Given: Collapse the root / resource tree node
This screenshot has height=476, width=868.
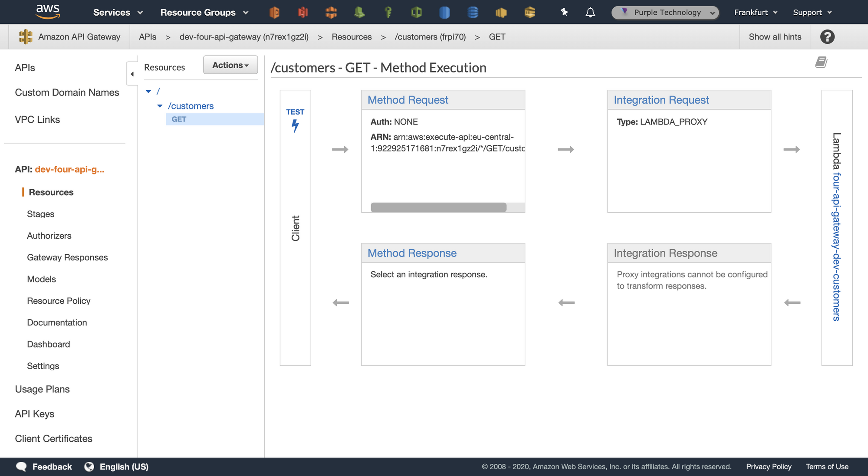Looking at the screenshot, I should pos(148,91).
